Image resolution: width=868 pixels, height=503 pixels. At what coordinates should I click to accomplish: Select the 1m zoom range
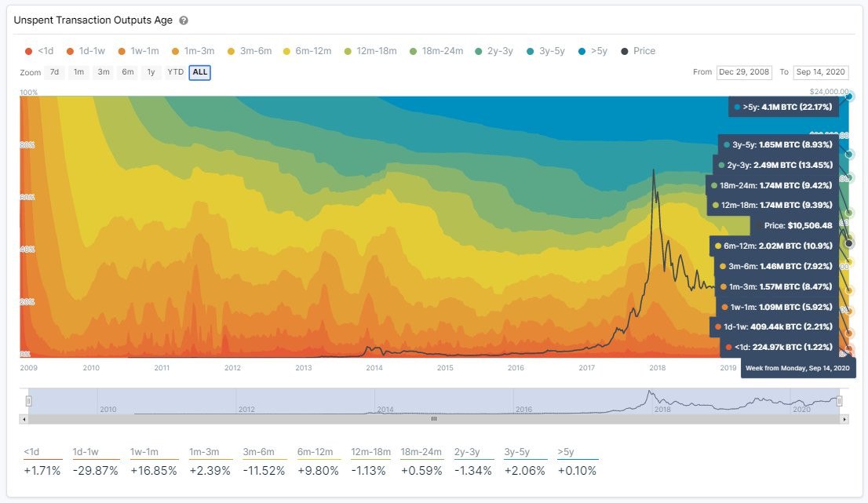[x=78, y=72]
